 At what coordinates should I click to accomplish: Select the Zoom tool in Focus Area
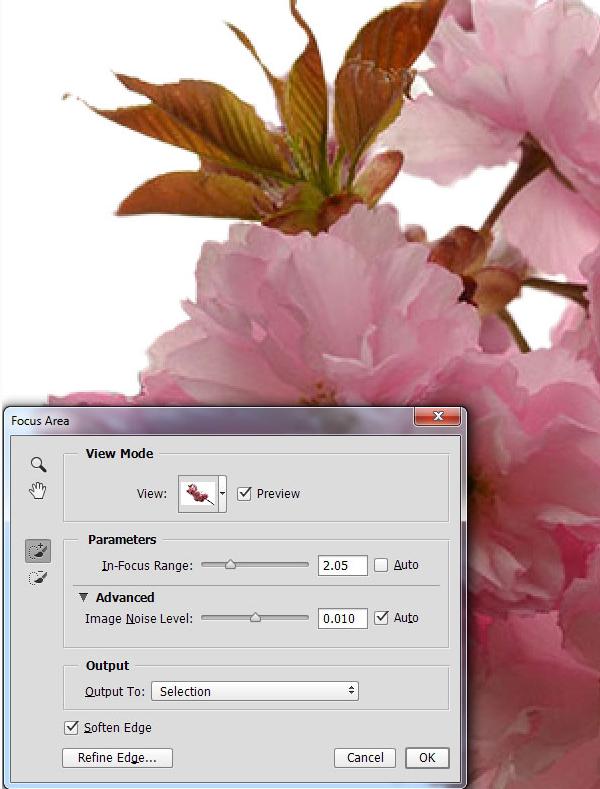pyautogui.click(x=38, y=464)
